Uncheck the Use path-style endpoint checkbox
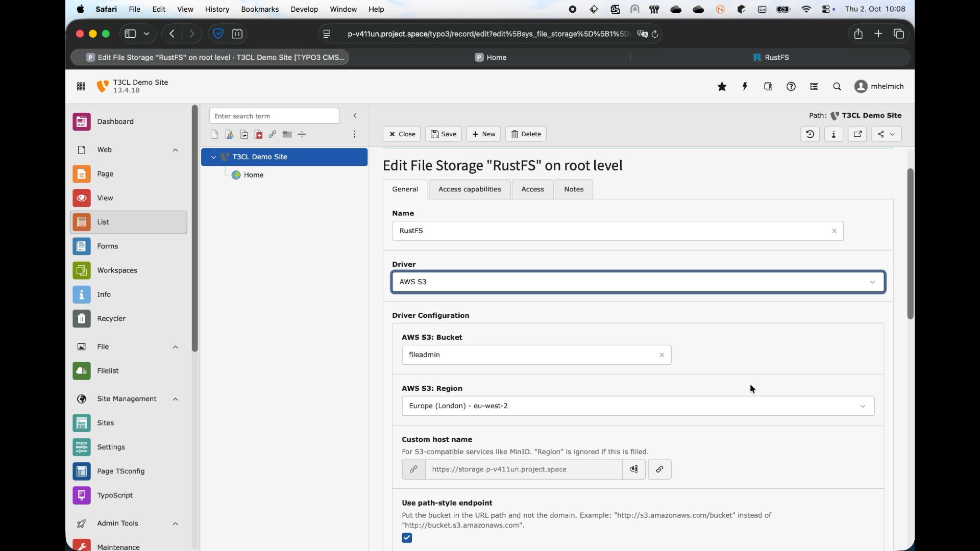 click(407, 538)
